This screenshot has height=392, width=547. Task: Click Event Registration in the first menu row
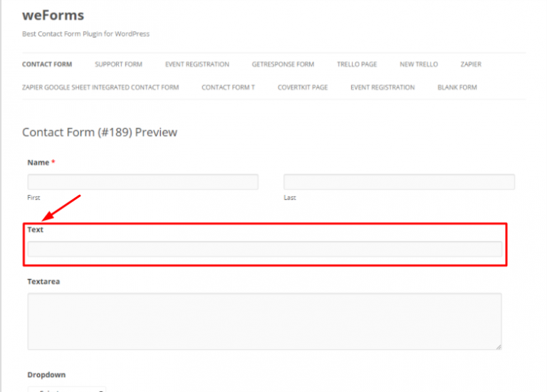pos(197,65)
